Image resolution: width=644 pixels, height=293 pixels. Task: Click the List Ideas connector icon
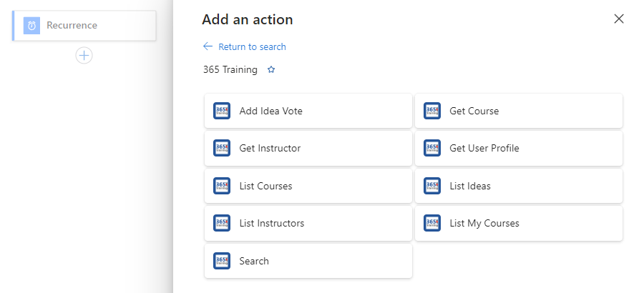[x=432, y=186]
